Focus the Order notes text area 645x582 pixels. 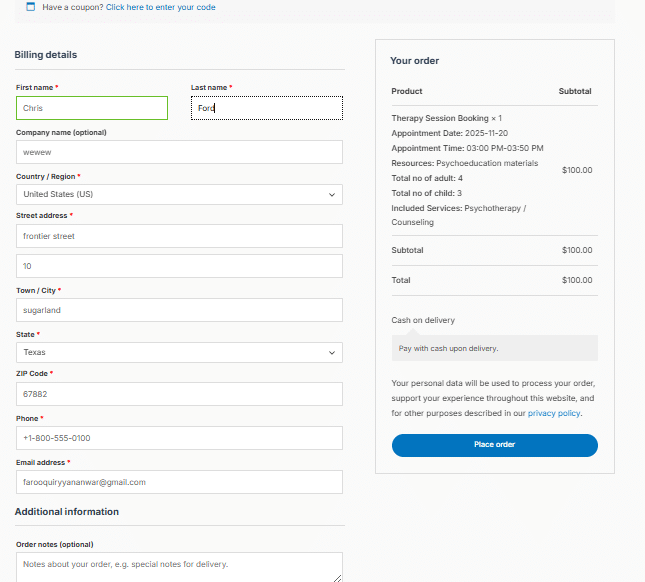tap(179, 567)
